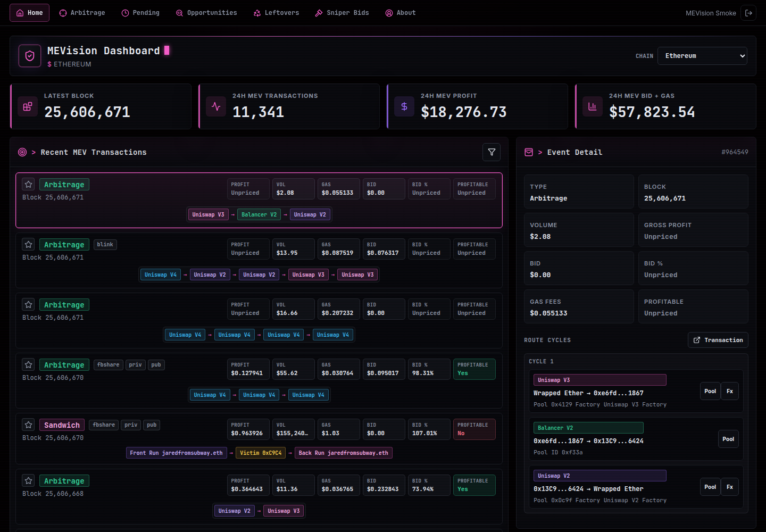This screenshot has width=766, height=532.
Task: Open the Leftovers nav tab
Action: point(276,13)
